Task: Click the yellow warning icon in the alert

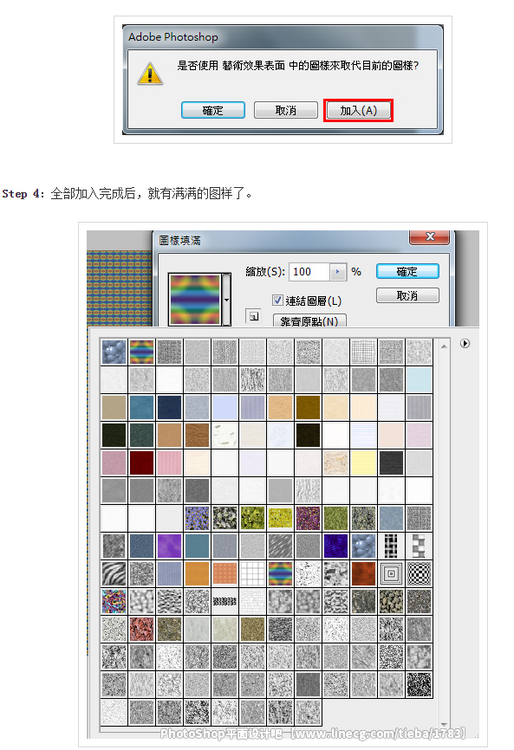Action: [x=150, y=74]
